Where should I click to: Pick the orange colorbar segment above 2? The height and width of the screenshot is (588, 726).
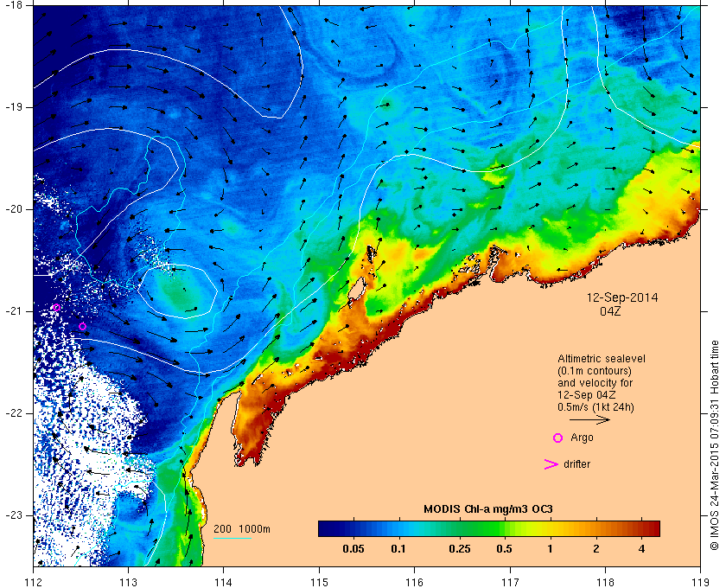(x=595, y=528)
